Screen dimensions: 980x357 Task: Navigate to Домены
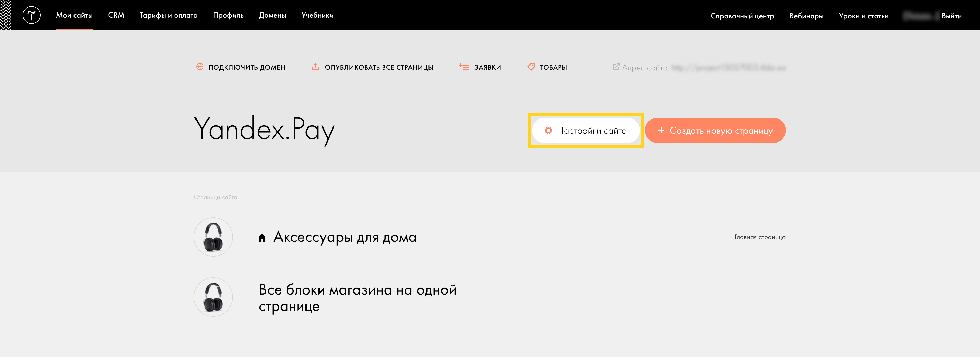[272, 15]
